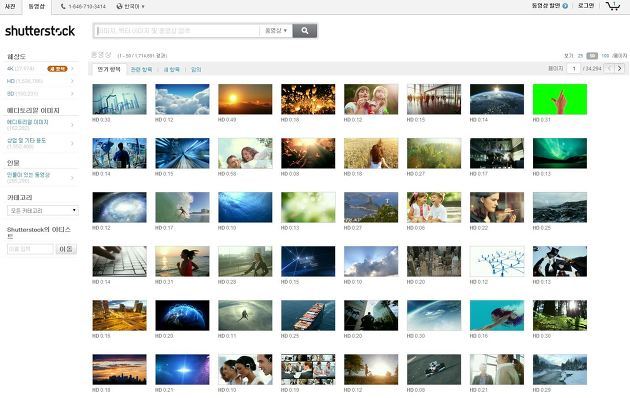The height and width of the screenshot is (398, 630).
Task: Open the floating lanterns video thumbnail
Action: pos(308,99)
